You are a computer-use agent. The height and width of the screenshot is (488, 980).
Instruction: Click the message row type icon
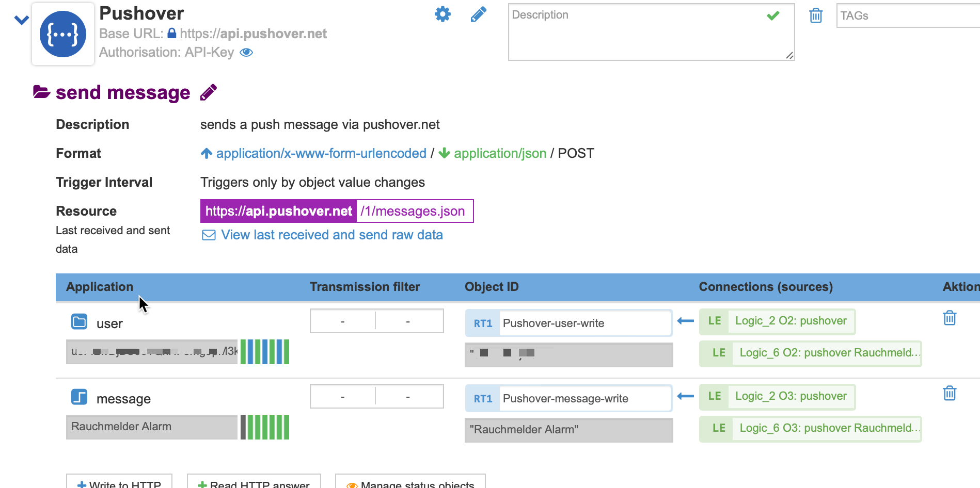click(79, 397)
